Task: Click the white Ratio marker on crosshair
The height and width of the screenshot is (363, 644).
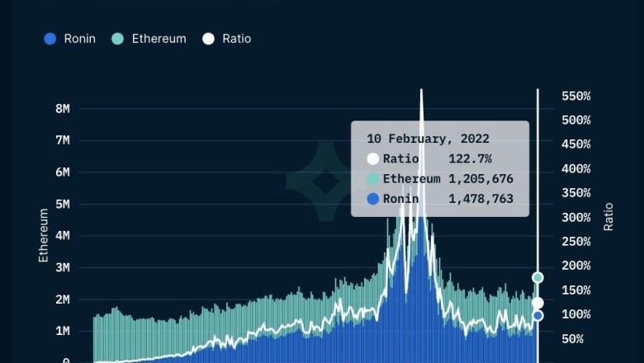Action: (537, 304)
